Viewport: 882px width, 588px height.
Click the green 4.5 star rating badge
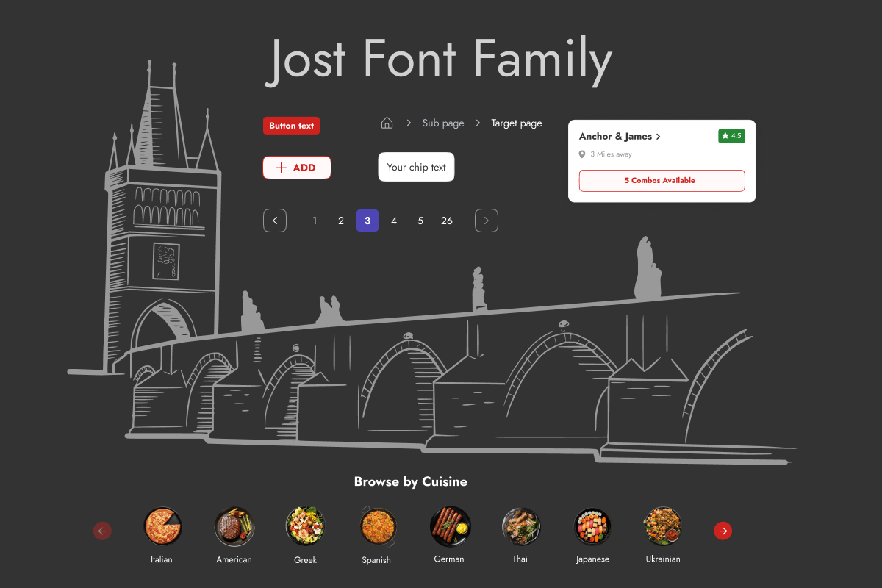tap(731, 136)
